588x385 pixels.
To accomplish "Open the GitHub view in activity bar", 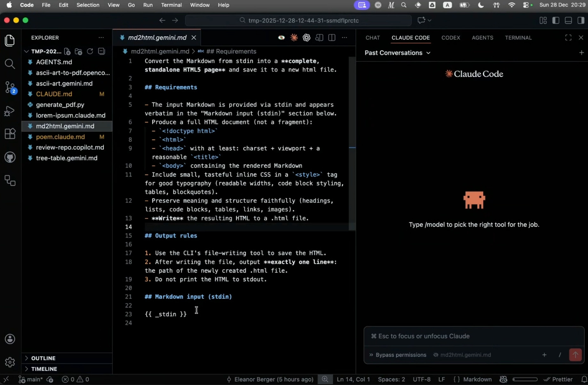I will tap(10, 157).
